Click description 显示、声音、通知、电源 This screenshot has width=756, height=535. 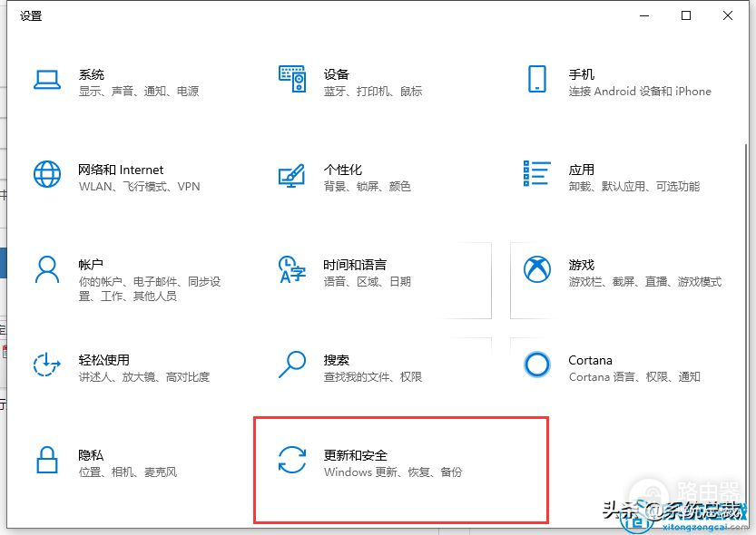(139, 91)
